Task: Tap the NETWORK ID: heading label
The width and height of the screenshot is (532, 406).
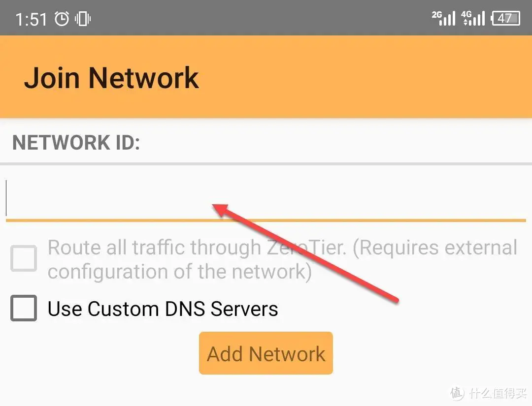Action: [76, 142]
